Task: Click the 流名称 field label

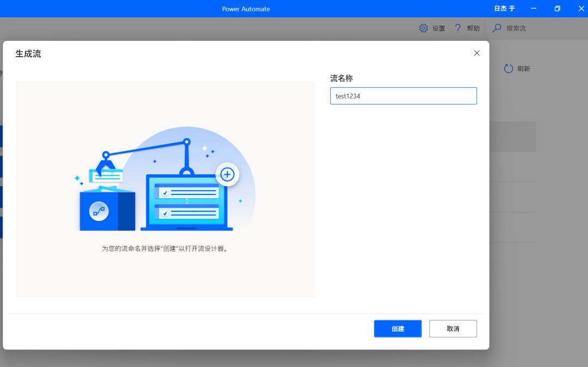Action: [341, 78]
